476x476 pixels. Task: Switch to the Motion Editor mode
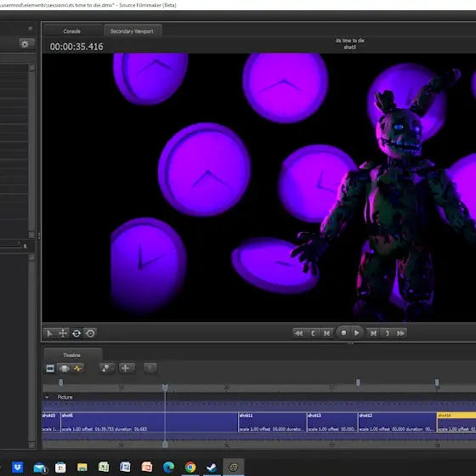(x=64, y=369)
